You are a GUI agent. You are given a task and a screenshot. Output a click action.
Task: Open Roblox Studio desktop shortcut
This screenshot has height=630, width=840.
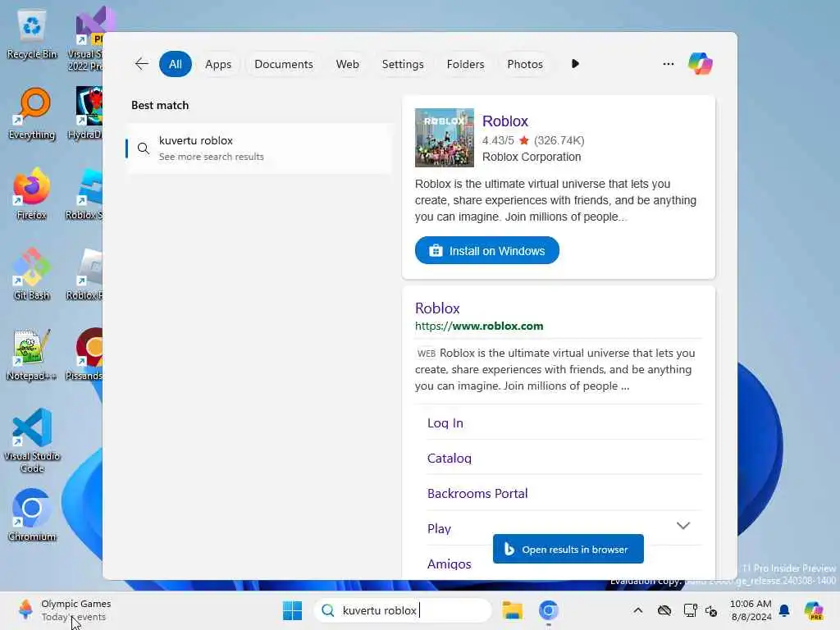[84, 194]
